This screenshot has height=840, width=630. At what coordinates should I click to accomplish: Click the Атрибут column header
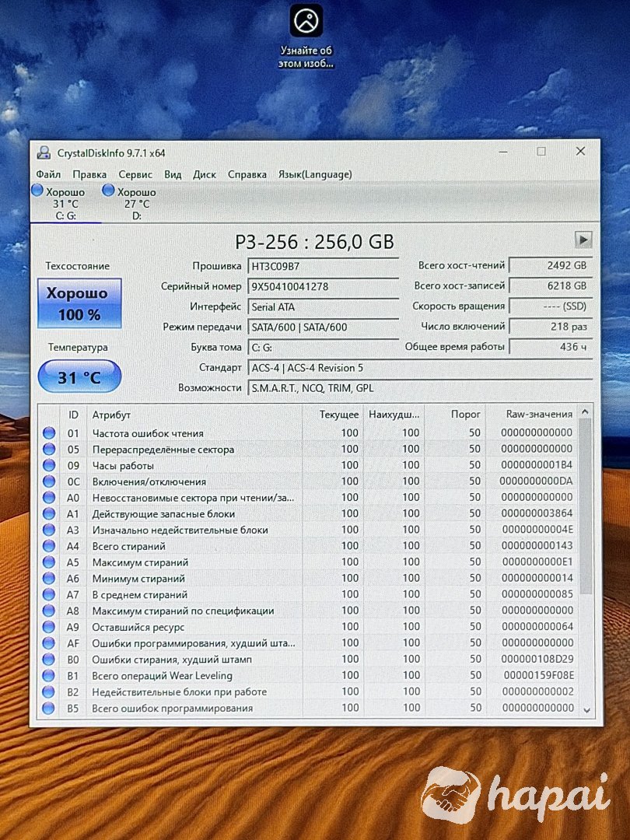194,415
